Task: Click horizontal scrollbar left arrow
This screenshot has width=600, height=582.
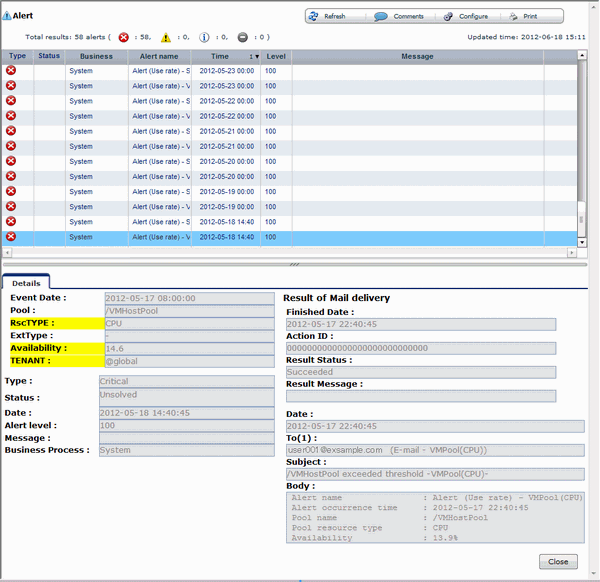Action: [x=7, y=253]
